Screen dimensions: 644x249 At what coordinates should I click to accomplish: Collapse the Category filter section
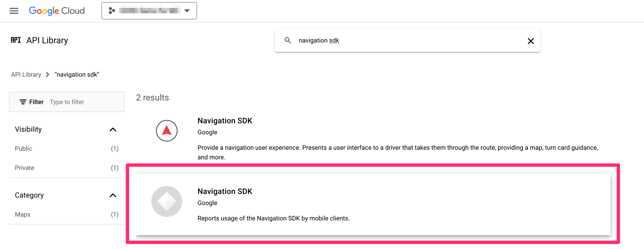[x=113, y=195]
